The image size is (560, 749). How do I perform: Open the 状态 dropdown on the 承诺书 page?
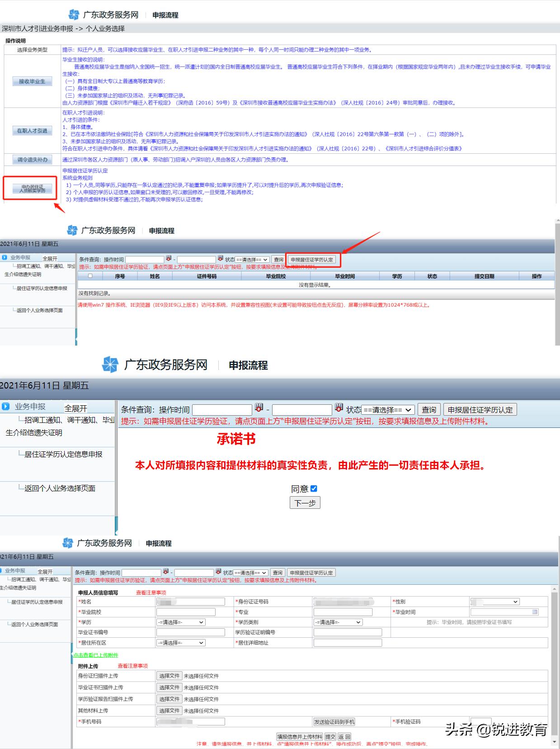[x=388, y=410]
